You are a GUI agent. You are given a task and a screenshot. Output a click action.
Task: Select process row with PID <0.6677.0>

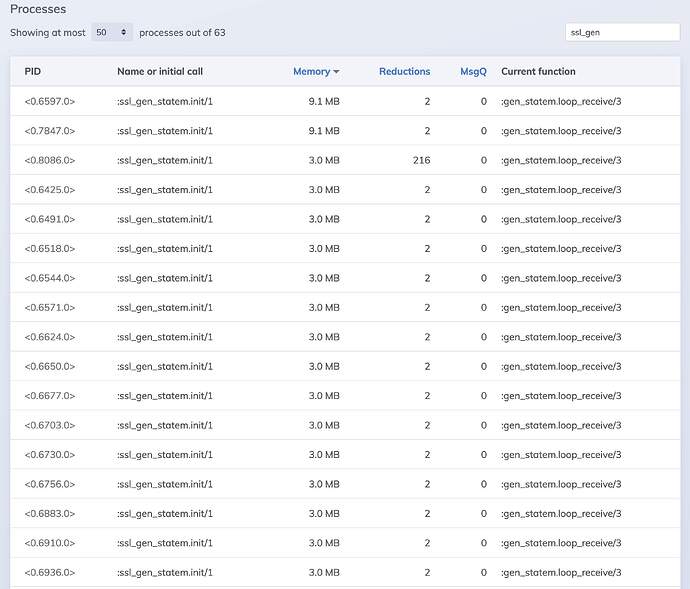[345, 396]
